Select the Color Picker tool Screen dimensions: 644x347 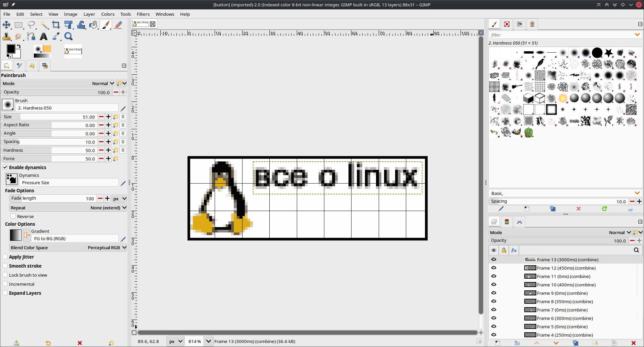tap(56, 37)
